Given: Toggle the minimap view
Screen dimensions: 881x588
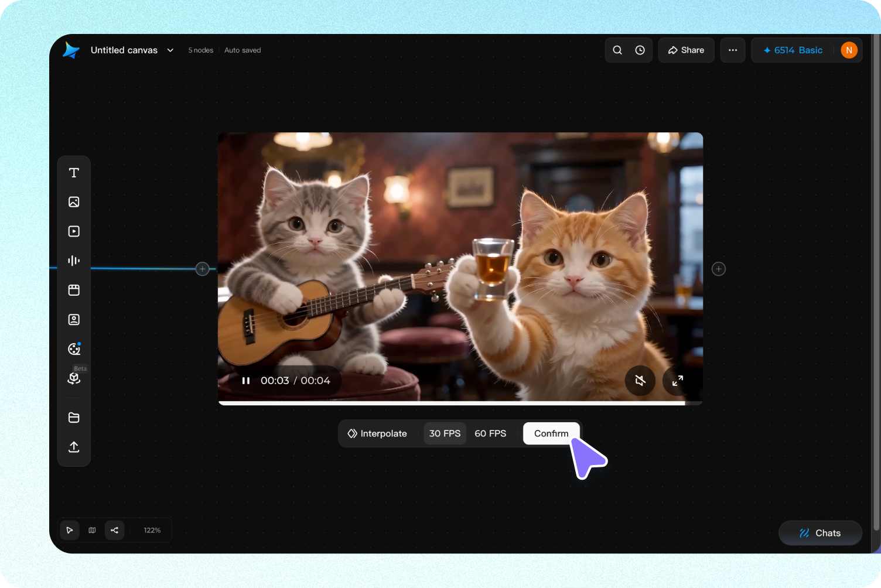Looking at the screenshot, I should 92,530.
